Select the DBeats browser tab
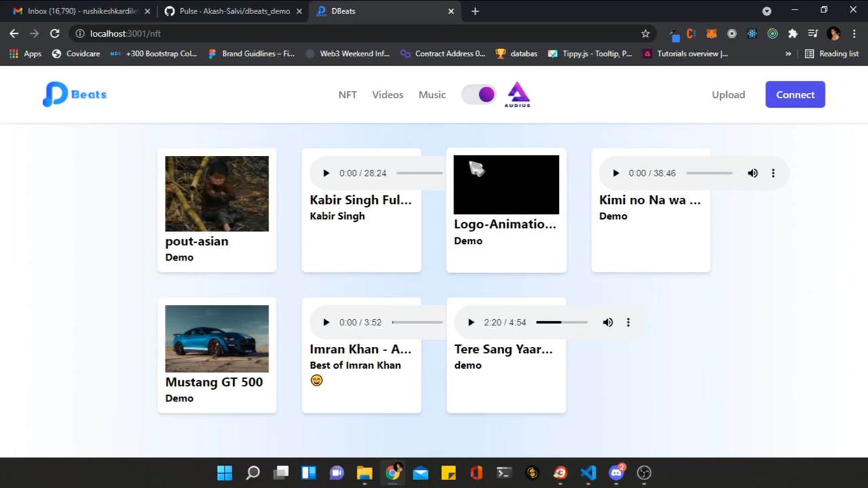 click(385, 12)
